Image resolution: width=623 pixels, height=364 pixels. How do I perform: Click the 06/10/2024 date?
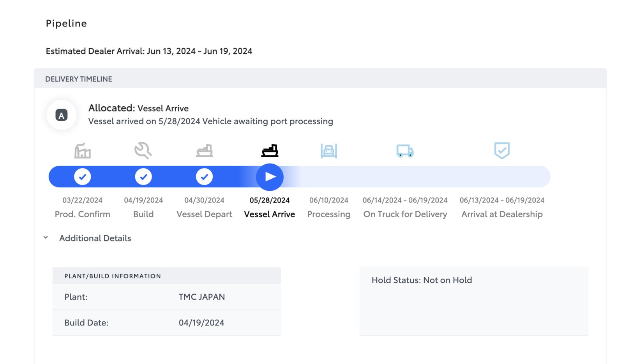click(x=329, y=200)
